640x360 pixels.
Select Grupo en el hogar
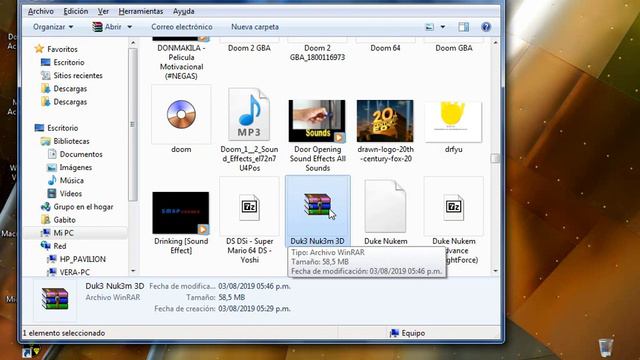[x=77, y=207]
